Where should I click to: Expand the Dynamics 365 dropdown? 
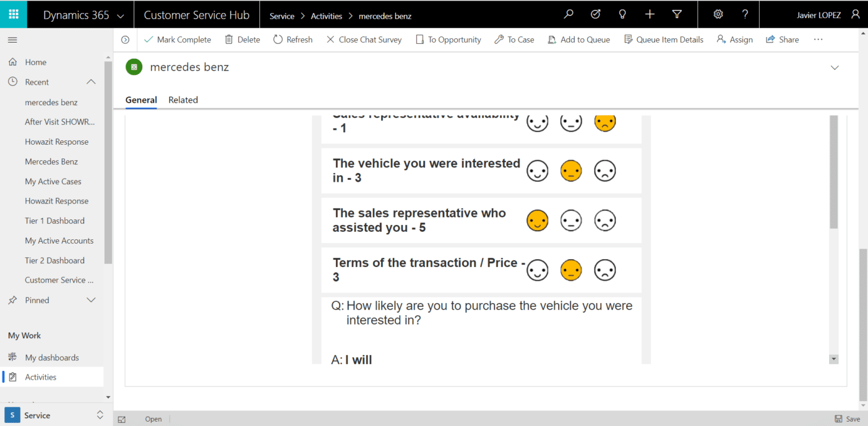[120, 16]
